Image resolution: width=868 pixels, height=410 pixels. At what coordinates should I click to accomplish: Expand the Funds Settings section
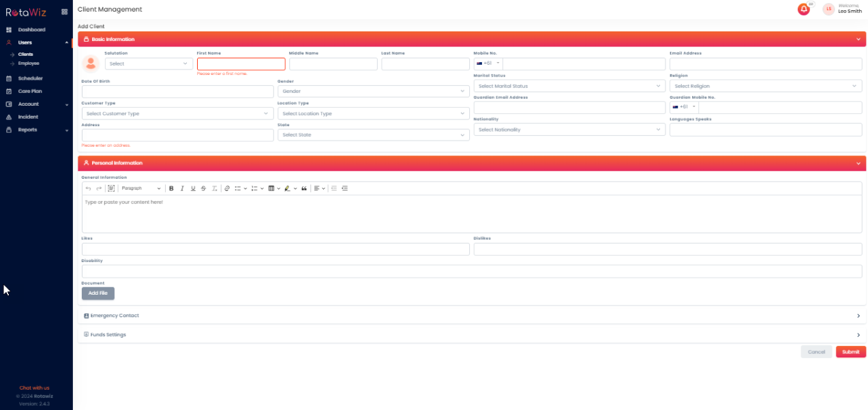point(858,335)
